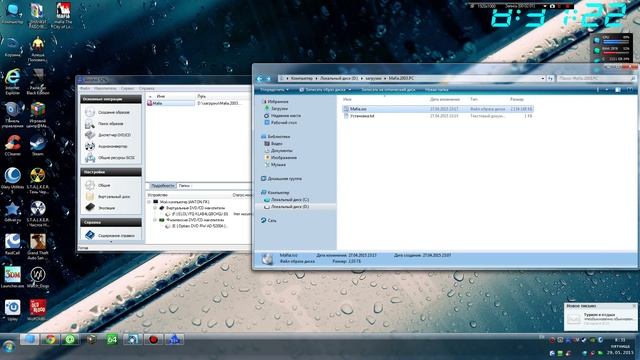Open Uplay desktop icon
The height and width of the screenshot is (360, 640).
coord(12,310)
